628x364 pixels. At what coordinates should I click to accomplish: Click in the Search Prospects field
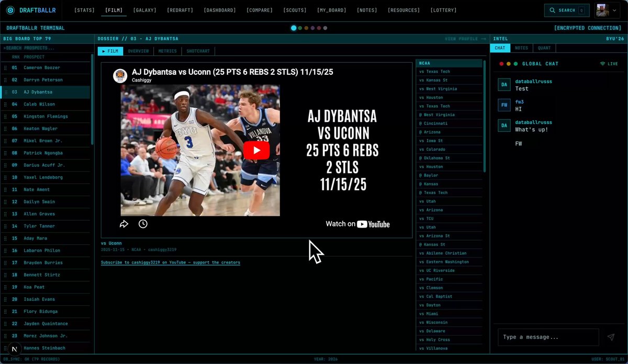pos(47,48)
